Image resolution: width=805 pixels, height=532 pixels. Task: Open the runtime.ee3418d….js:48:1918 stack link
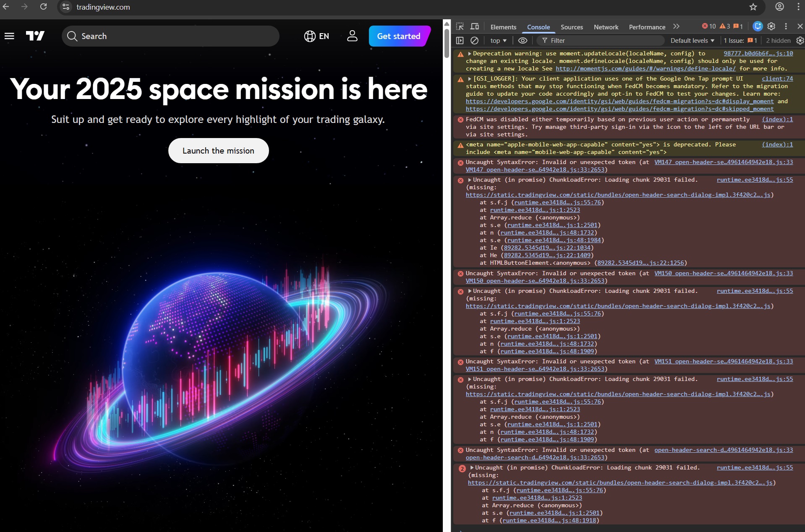click(x=549, y=521)
